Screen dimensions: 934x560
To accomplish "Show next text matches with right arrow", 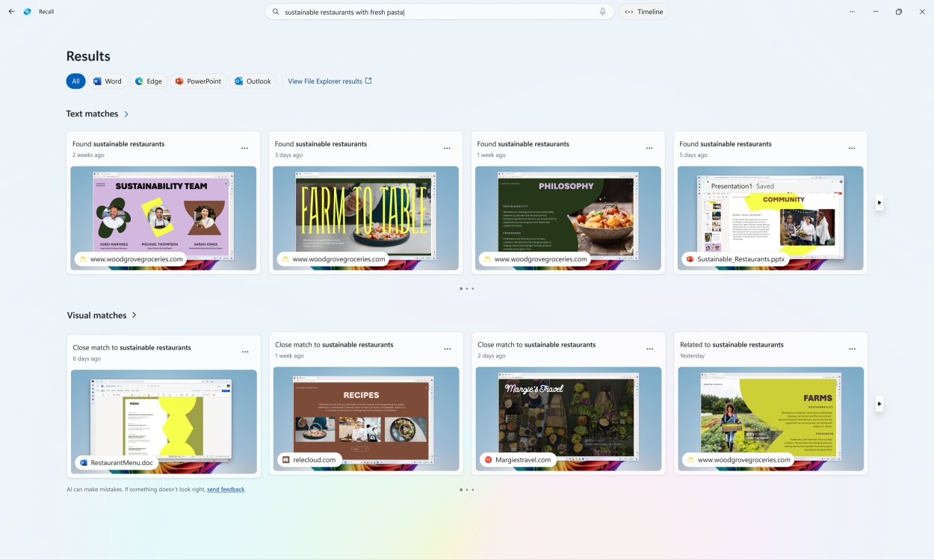I will pos(879,202).
